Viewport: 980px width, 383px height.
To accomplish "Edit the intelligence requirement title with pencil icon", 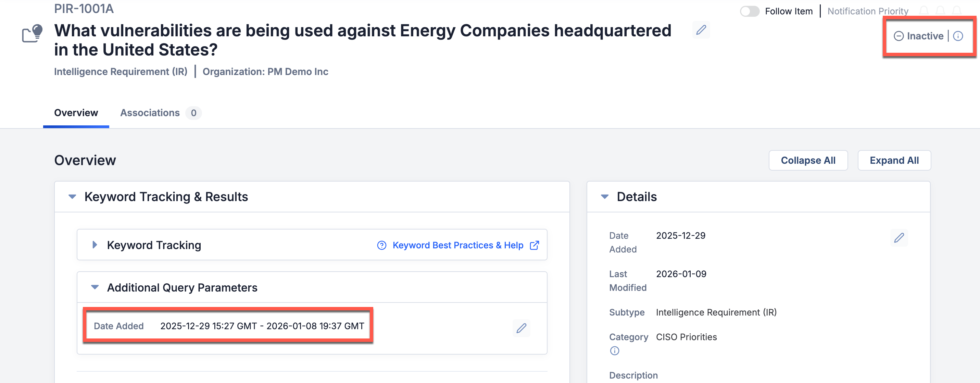I will point(701,30).
